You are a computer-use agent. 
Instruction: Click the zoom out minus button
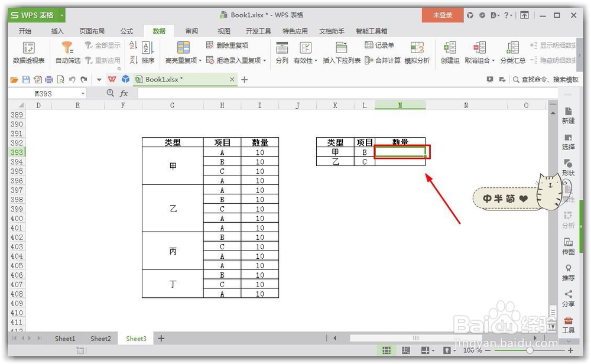488,350
